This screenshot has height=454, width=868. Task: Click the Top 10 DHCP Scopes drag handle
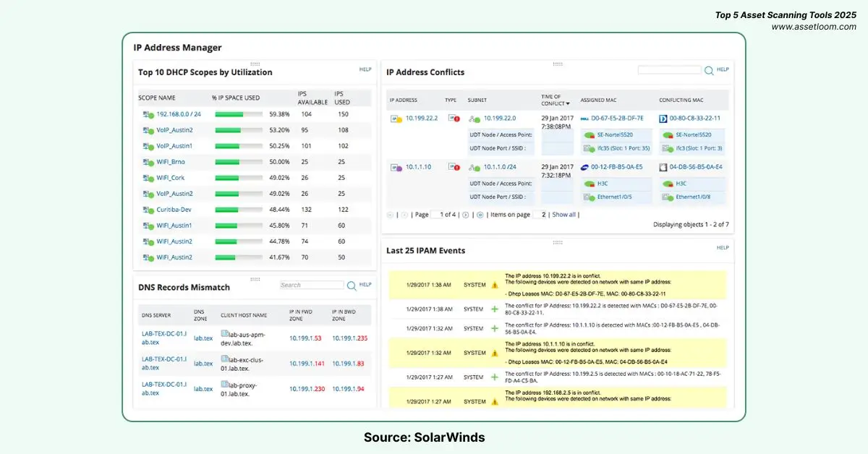[x=255, y=64]
